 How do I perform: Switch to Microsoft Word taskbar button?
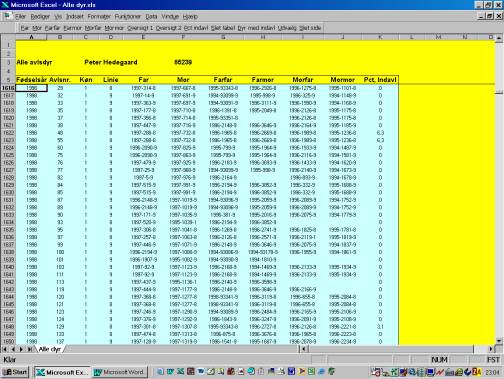(x=120, y=372)
